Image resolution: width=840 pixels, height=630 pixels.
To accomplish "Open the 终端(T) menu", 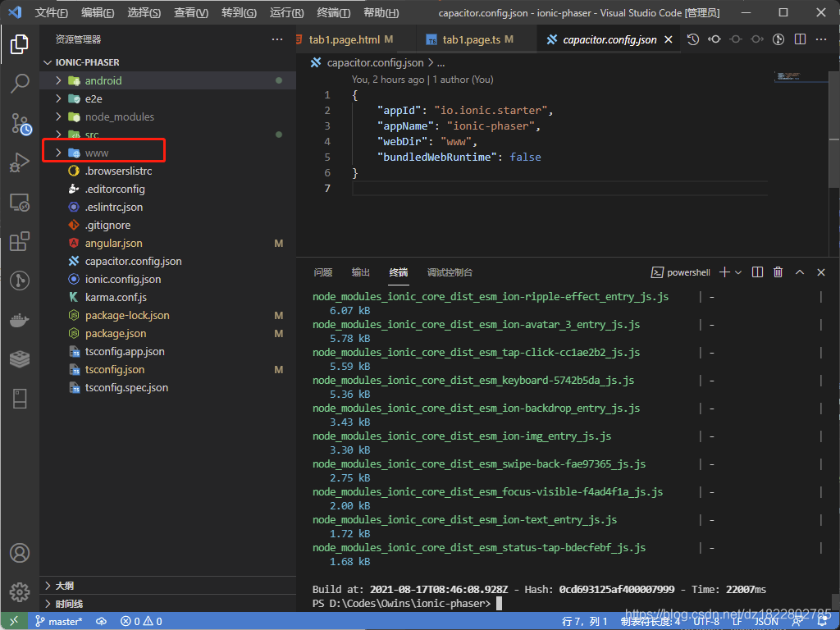I will (x=333, y=13).
